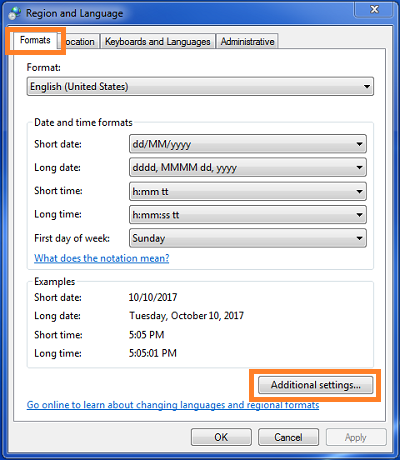Open the 'What does the notation mean?' link
This screenshot has height=460, width=400.
tap(102, 258)
